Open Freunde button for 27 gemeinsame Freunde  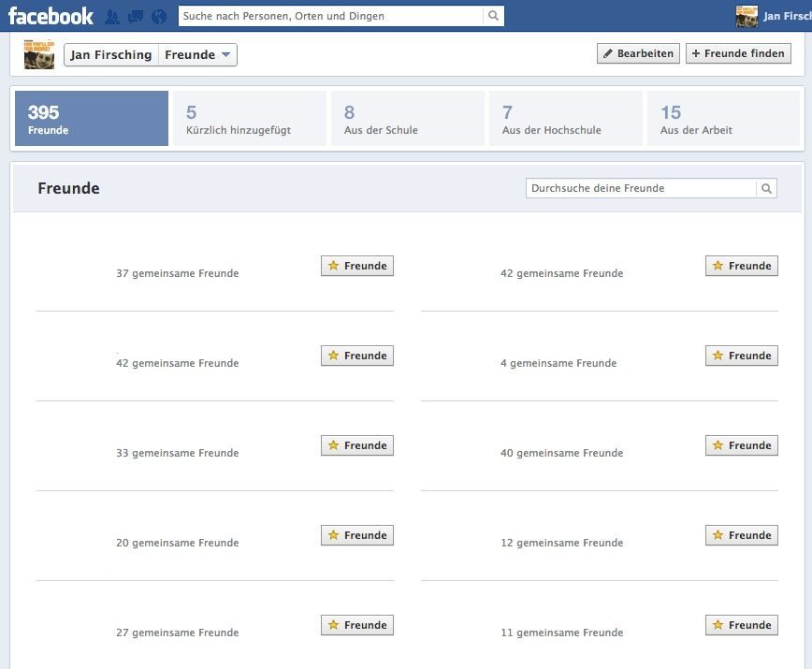point(357,625)
